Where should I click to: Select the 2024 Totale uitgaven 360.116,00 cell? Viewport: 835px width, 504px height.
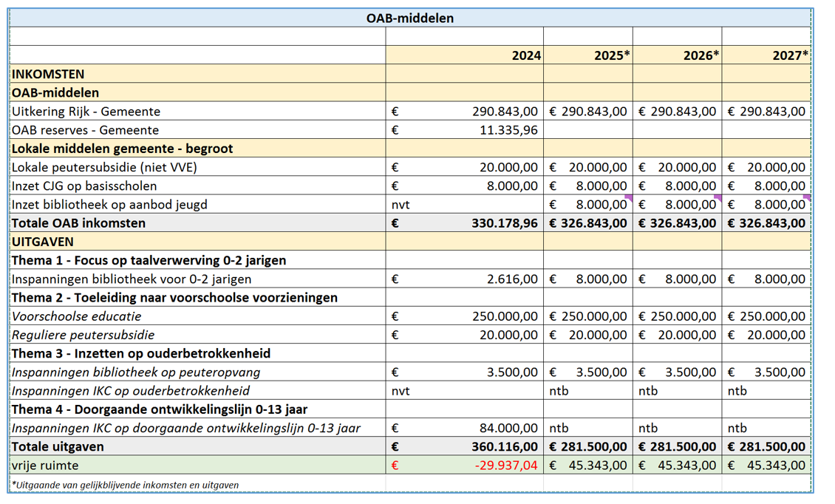click(x=464, y=446)
